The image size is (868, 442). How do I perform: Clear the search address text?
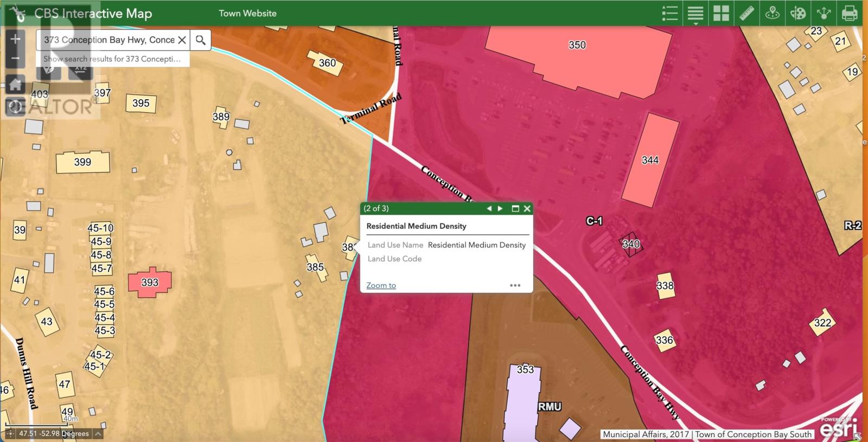point(182,40)
